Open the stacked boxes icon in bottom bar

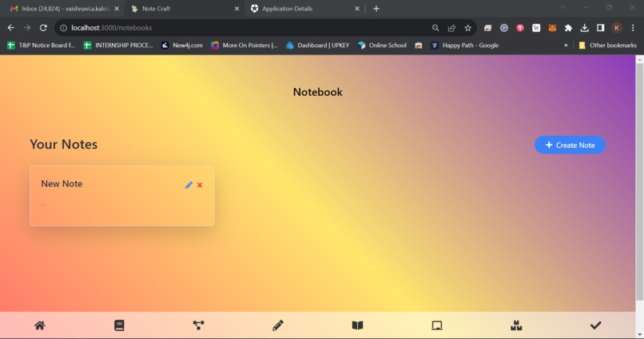point(516,325)
